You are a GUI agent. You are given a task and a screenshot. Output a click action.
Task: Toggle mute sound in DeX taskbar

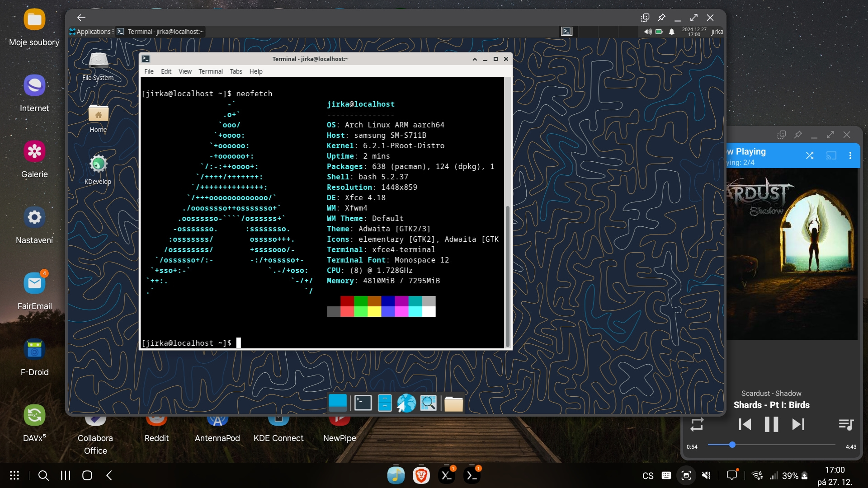tap(706, 475)
